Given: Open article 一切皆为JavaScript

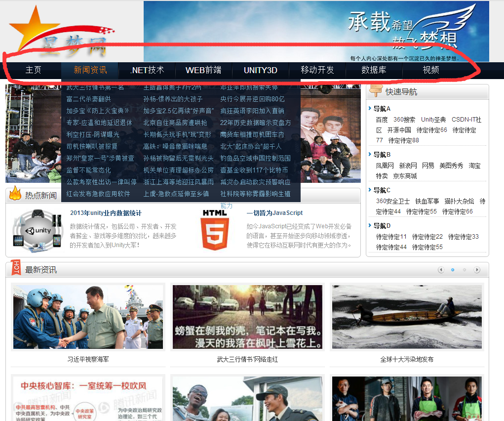Looking at the screenshot, I should click(274, 213).
